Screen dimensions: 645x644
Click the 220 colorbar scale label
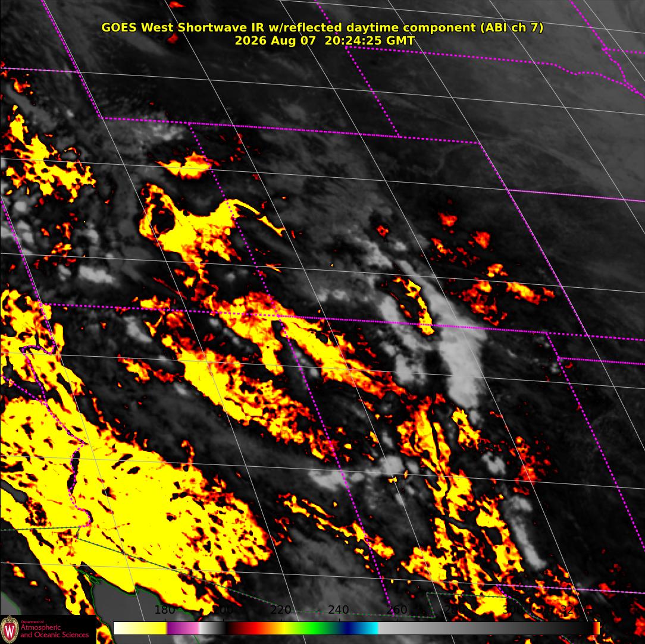[x=281, y=609]
